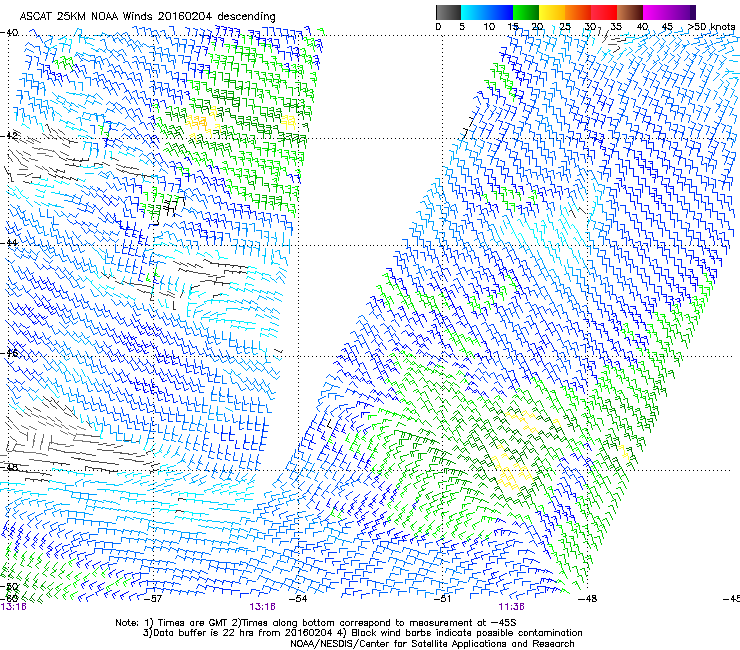Click the cyan-blue 5-15 knots legend swatch
The image size is (740, 650).
487,12
